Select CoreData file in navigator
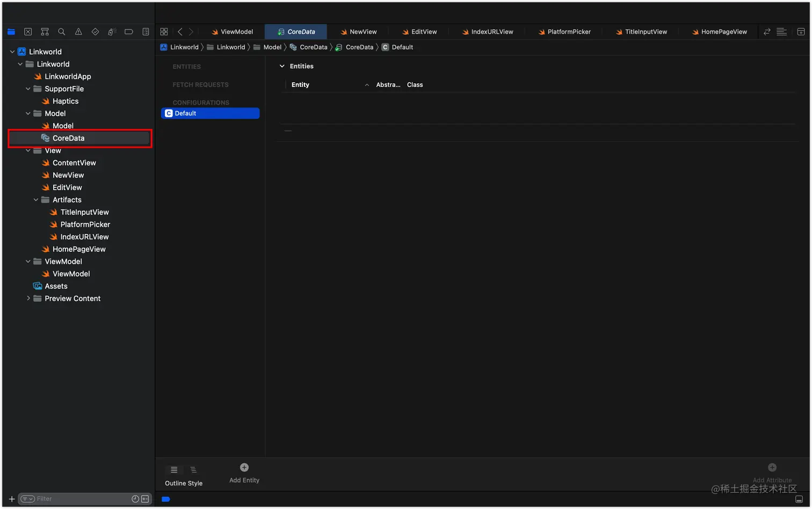This screenshot has width=812, height=509. [79, 138]
